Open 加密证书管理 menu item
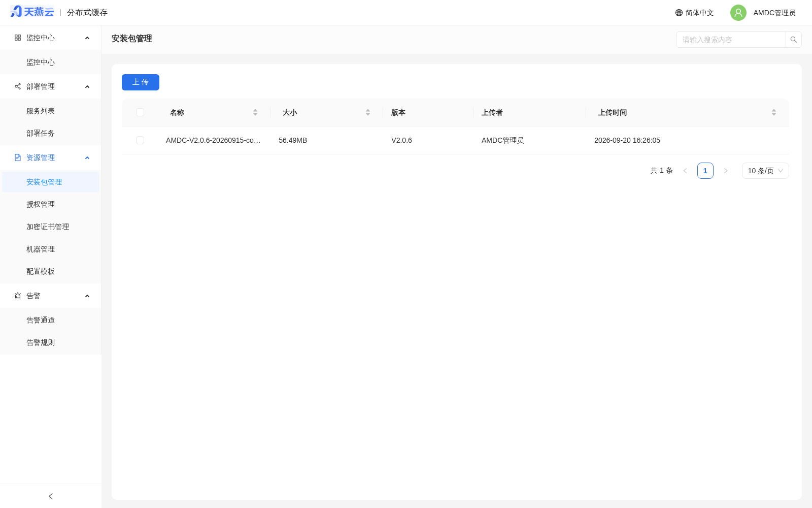The width and height of the screenshot is (812, 508). tap(51, 227)
